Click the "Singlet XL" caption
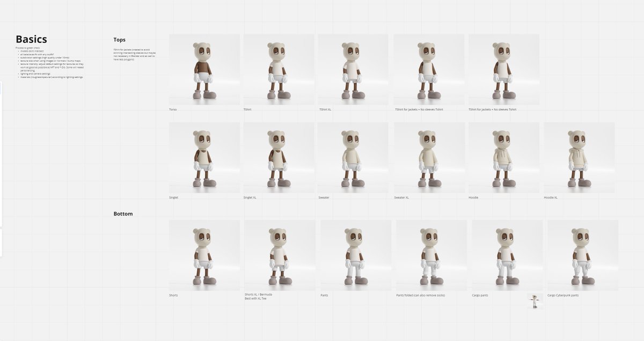644x341 pixels. click(250, 197)
